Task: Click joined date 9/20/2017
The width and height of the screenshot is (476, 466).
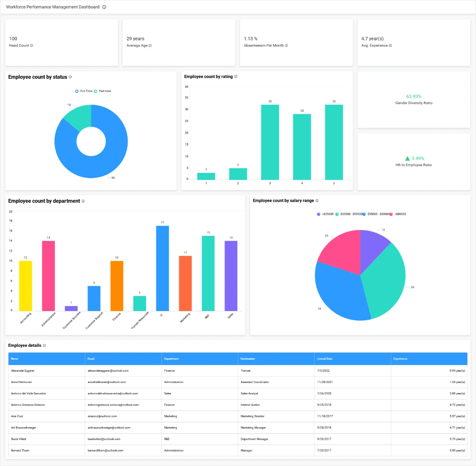Action: click(324, 439)
